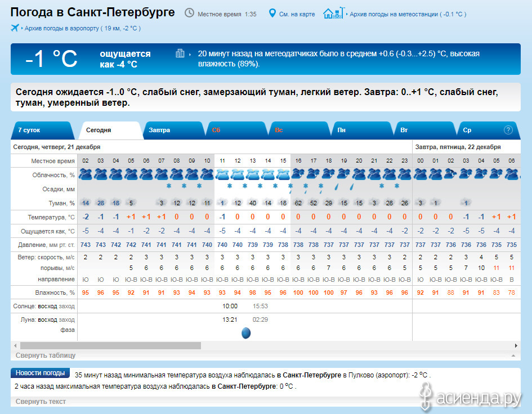Click the Погода в Санкт-Петербурге heading
Image resolution: width=532 pixels, height=414 pixels.
93,12
